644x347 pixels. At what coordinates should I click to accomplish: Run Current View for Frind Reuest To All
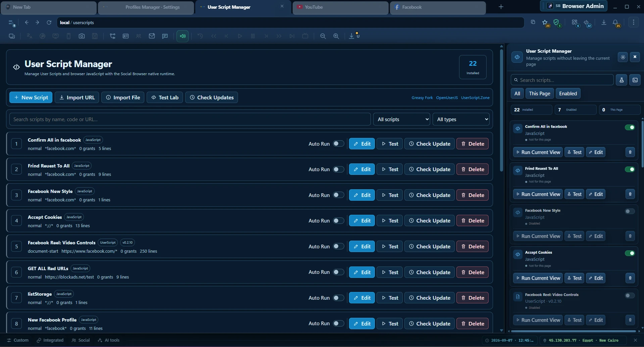538,194
